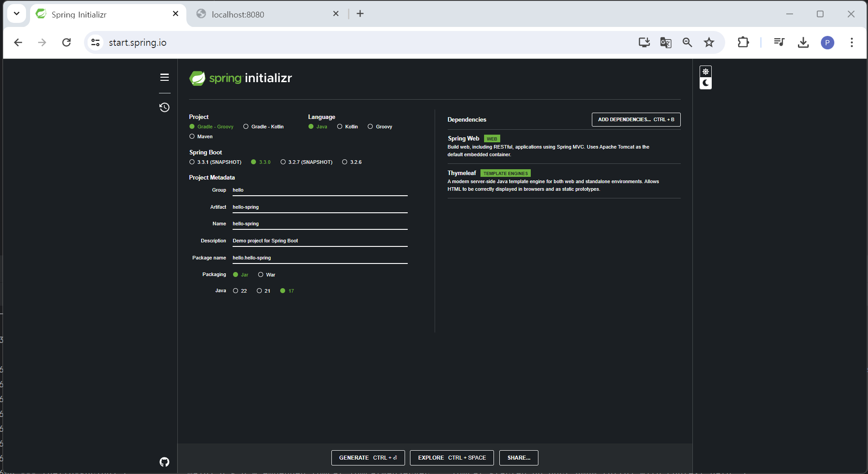Click the Thymeleaf dependency entry
Screen dimensions: 868x474
pyautogui.click(x=564, y=181)
